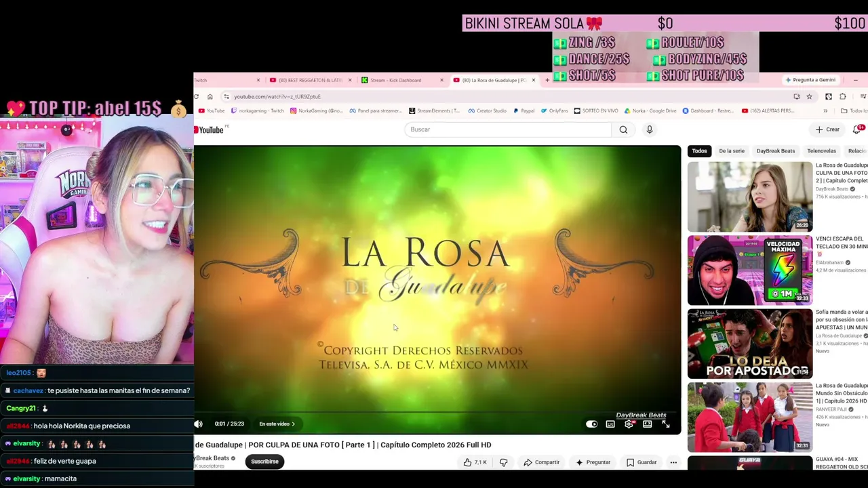Click the 0:01 / 25:23 time display
868x488 pixels.
(229, 424)
